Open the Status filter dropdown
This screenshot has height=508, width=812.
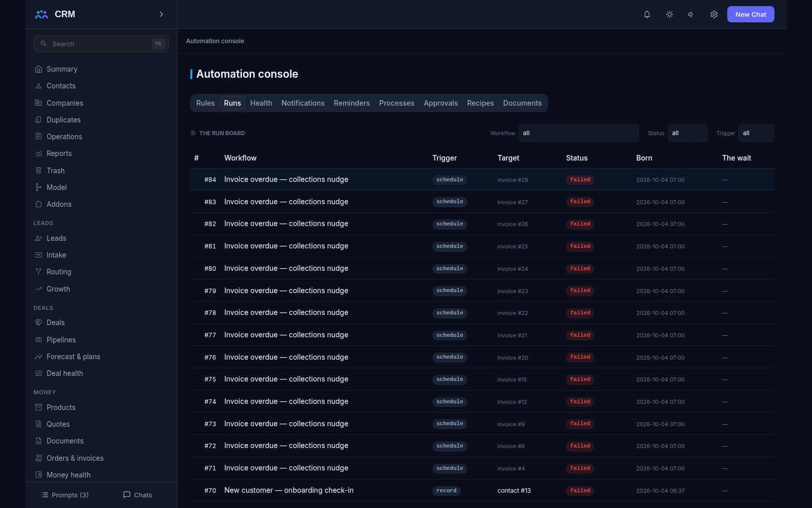tap(687, 133)
